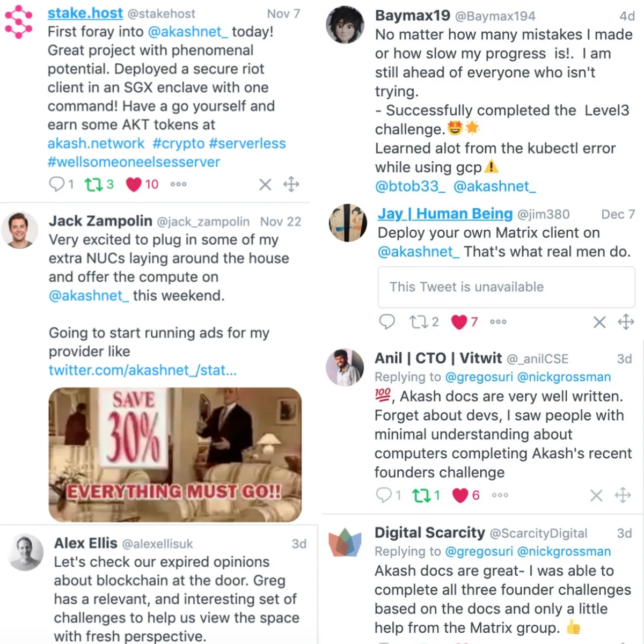The image size is (644, 644).
Task: Reply to the stake.host tweet
Action: click(56, 185)
